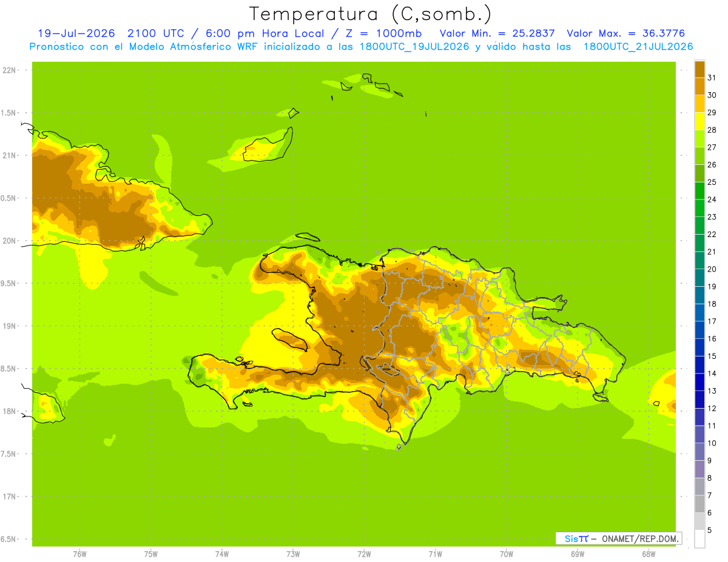Click the '68W' longitude label
The height and width of the screenshot is (562, 728).
649,554
